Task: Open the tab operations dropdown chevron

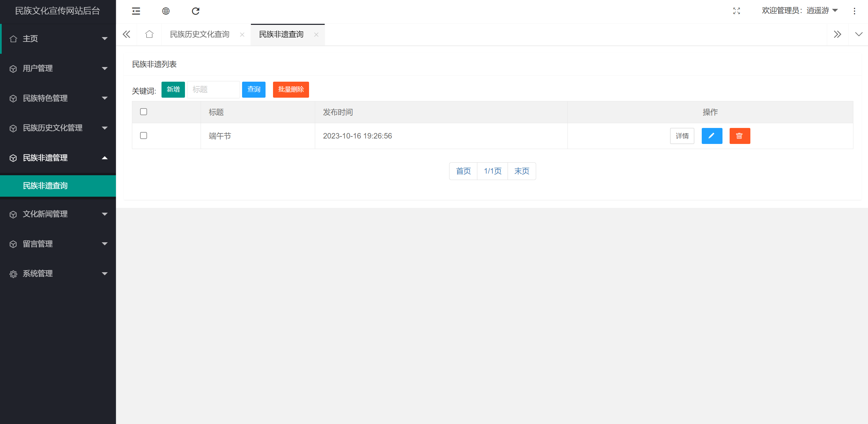Action: 858,34
